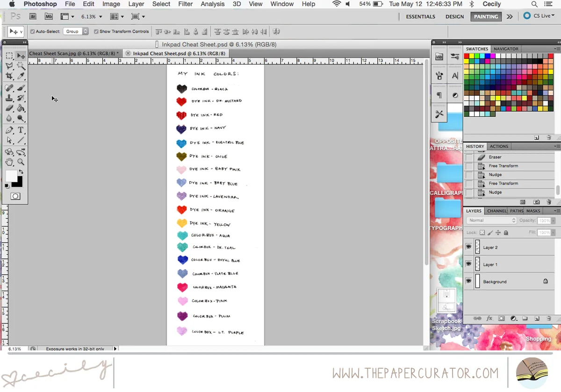Viewport: 561px width, 392px height.
Task: Toggle Show Transform Controls checkbox
Action: (96, 31)
